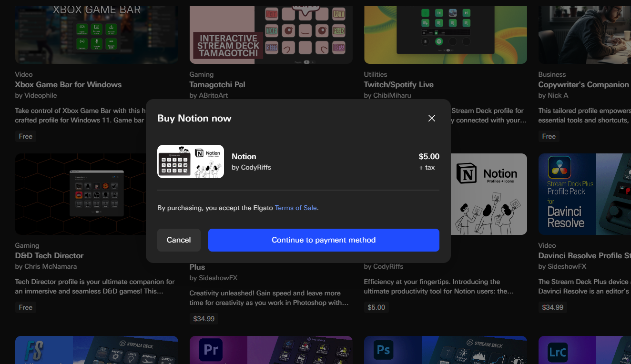This screenshot has width=631, height=364.
Task: Click the Twitch/Spotify Live preview image
Action: 446,35
